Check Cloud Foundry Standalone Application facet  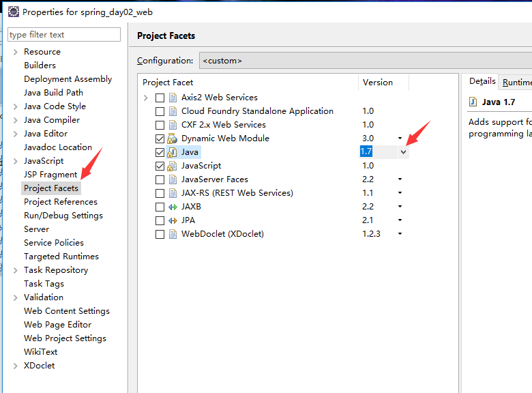coord(160,111)
